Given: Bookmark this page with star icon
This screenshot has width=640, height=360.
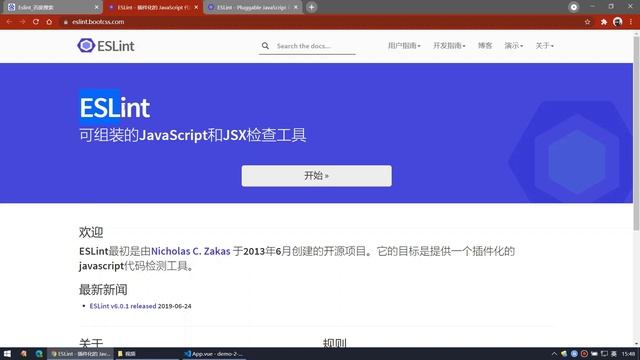Looking at the screenshot, I should (x=587, y=22).
